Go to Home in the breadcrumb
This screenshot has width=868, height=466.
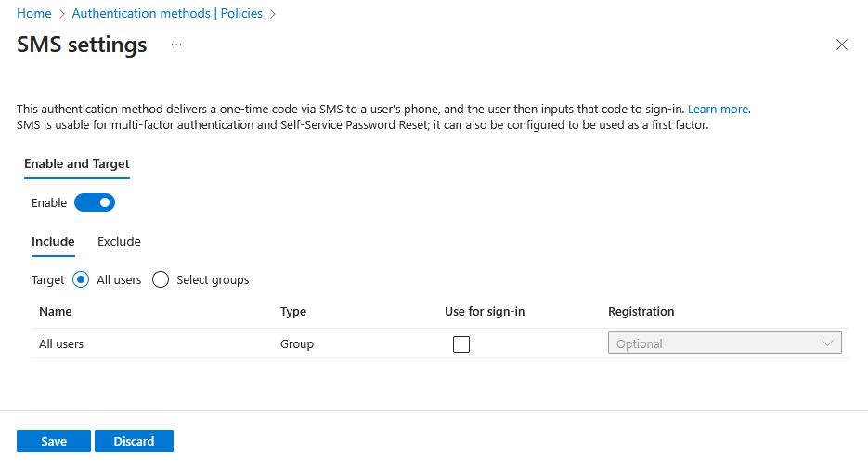[x=34, y=14]
